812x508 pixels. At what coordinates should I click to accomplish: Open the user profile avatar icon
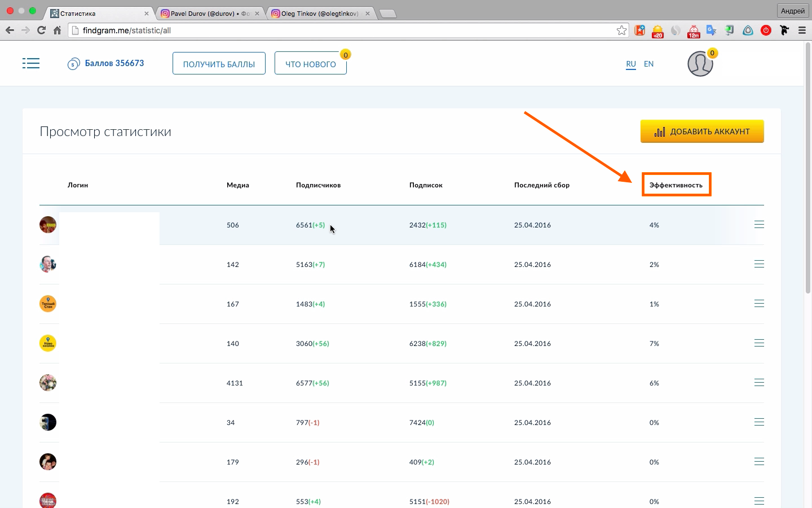pyautogui.click(x=700, y=64)
